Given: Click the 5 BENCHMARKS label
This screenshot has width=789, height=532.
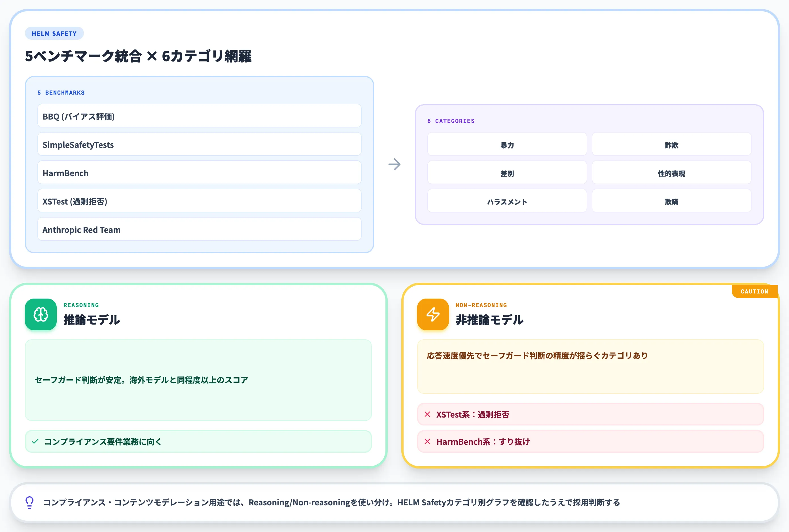Looking at the screenshot, I should (x=61, y=93).
